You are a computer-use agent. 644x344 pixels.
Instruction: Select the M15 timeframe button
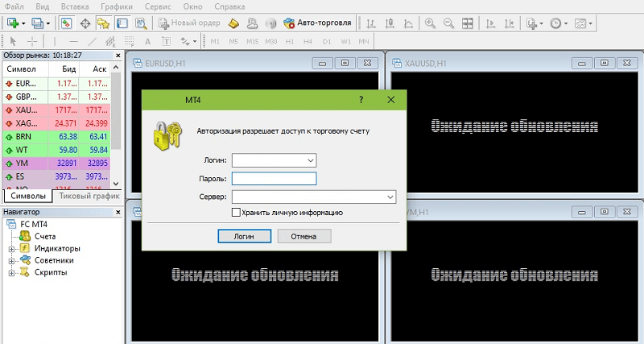point(252,42)
